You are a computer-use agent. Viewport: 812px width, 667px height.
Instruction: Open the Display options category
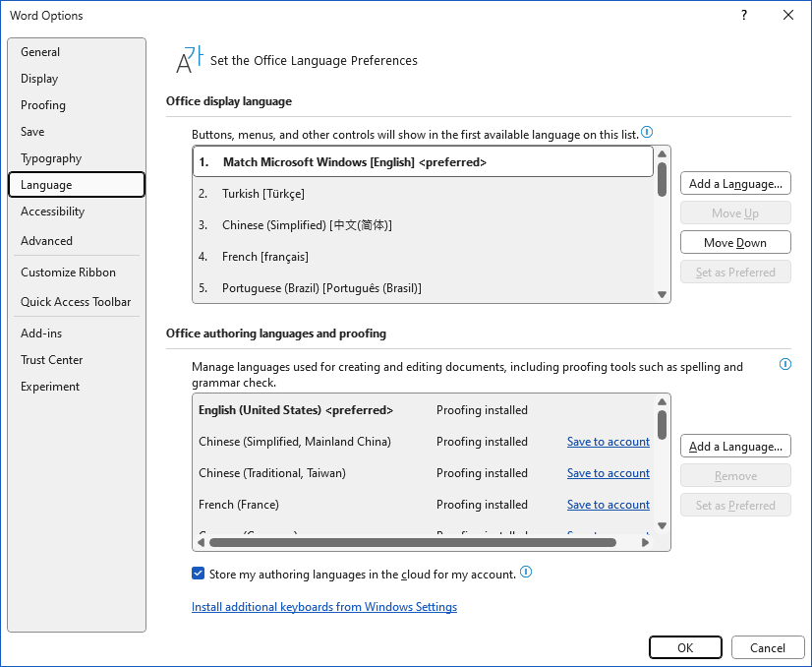77,79
